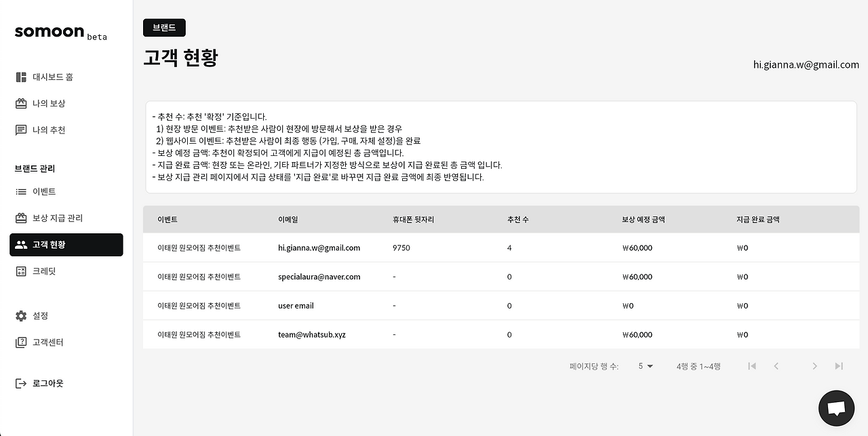The height and width of the screenshot is (436, 868).
Task: Select the 크레딧 card icon
Action: point(22,271)
